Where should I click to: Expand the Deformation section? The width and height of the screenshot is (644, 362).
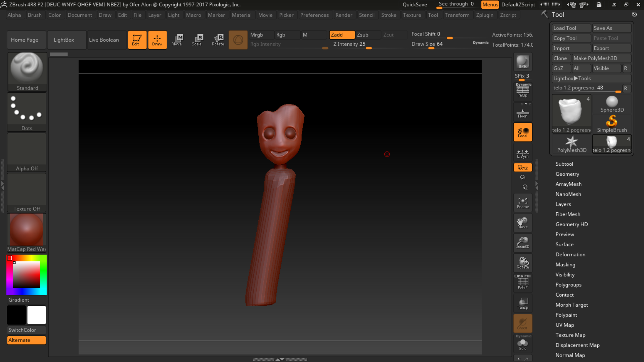570,255
